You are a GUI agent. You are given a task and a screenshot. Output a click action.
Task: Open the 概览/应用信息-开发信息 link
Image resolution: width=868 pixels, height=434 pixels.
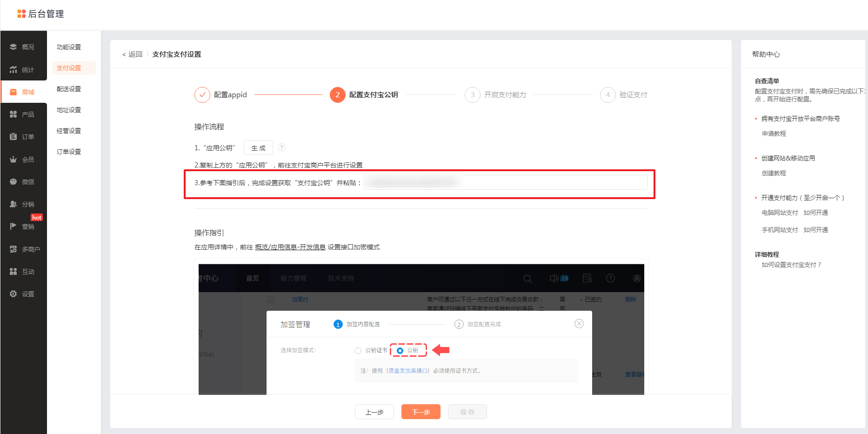tap(290, 247)
